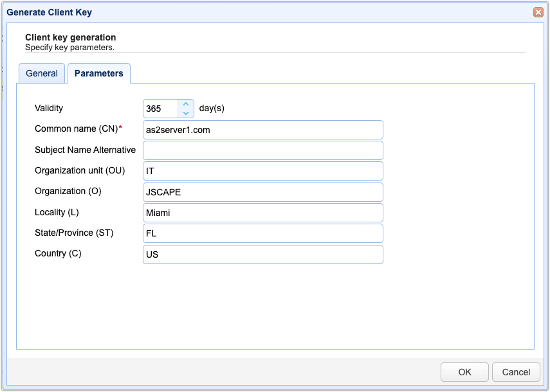The image size is (550, 392).
Task: Close the Generate Client Key dialog
Action: (x=538, y=12)
